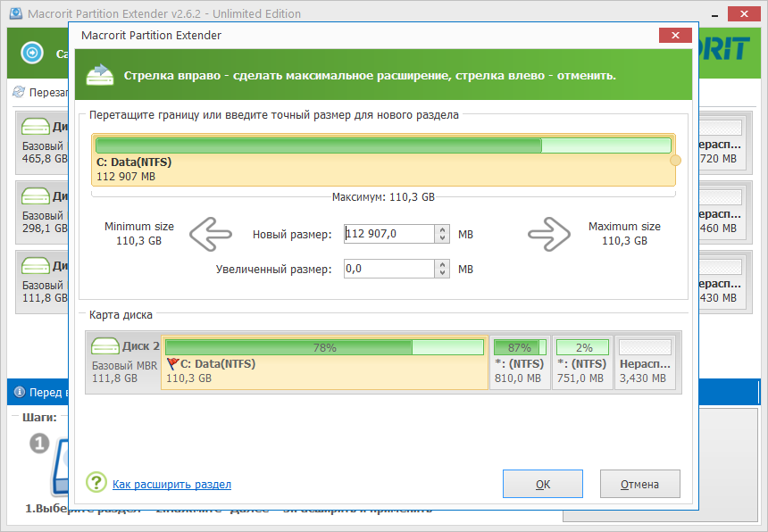768x532 pixels.
Task: Click the green help question mark icon
Action: pyautogui.click(x=96, y=483)
